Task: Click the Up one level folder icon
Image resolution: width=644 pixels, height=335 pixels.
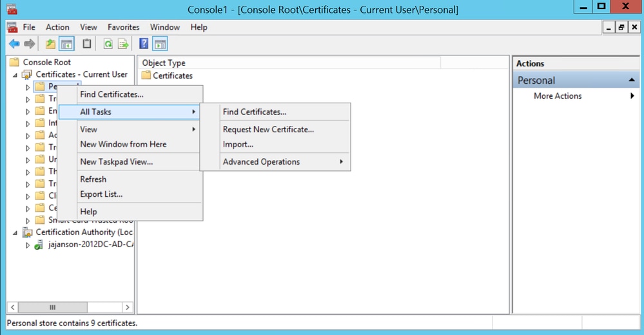Action: coord(50,44)
